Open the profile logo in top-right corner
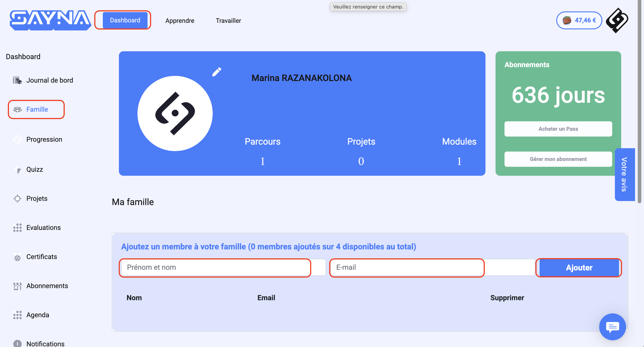This screenshot has height=347, width=644. click(x=617, y=20)
